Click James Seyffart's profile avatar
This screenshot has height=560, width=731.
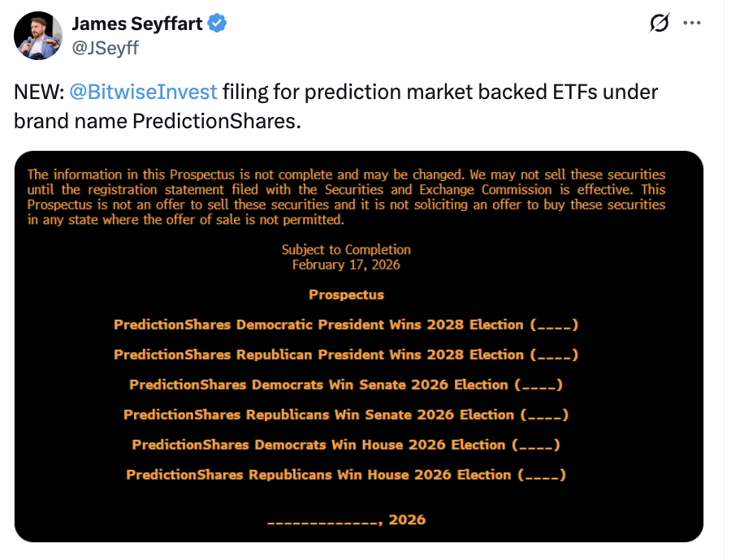(x=38, y=36)
